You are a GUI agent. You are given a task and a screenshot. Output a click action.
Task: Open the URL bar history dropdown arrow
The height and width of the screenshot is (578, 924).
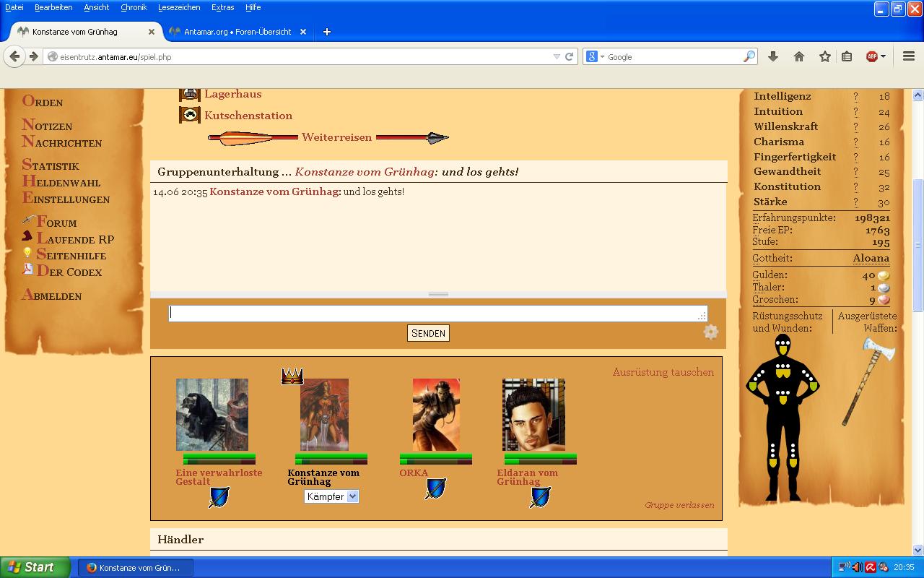[556, 56]
